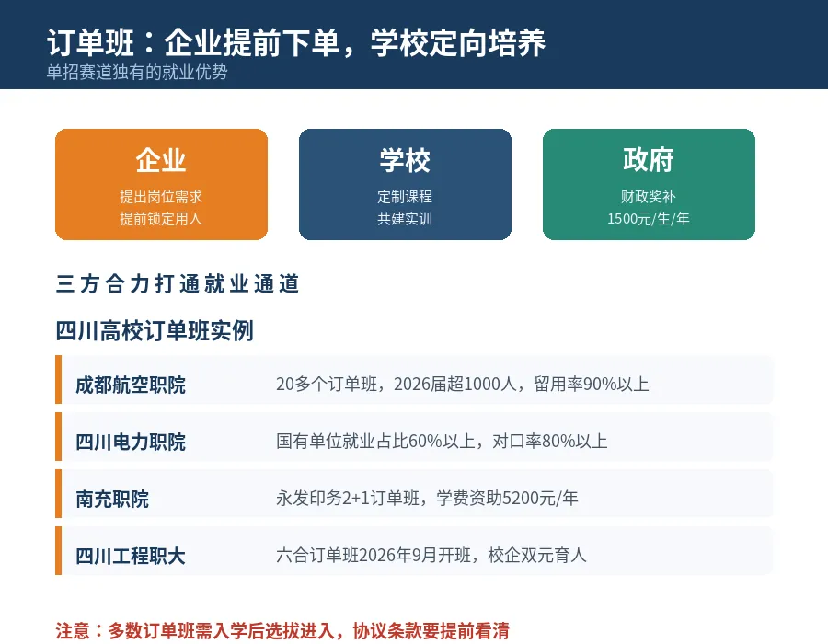Click the title 订单班：企业提前下单，学校定向培养

(x=295, y=42)
